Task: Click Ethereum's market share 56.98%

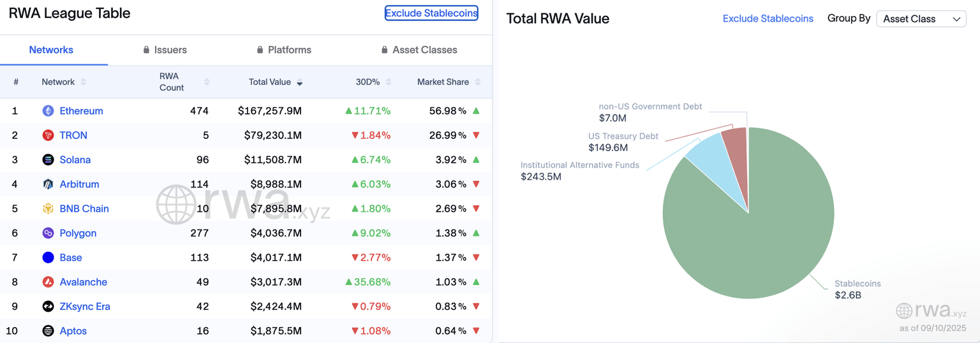Action: click(448, 111)
